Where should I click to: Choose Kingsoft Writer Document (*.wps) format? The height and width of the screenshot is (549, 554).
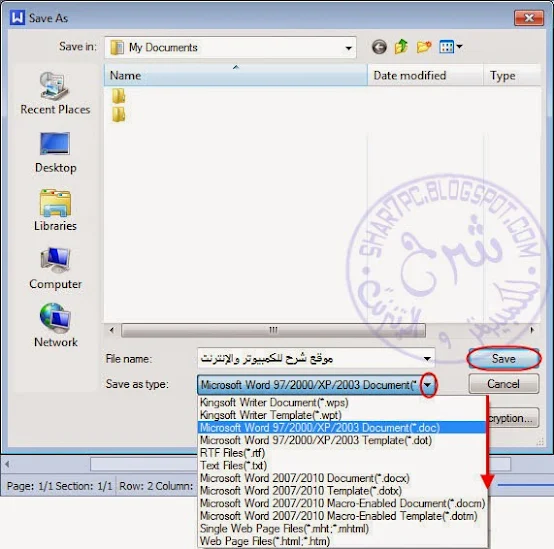(342, 402)
